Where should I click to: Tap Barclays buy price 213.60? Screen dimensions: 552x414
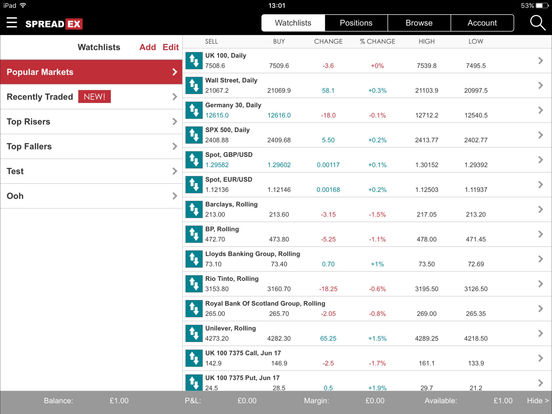(279, 214)
